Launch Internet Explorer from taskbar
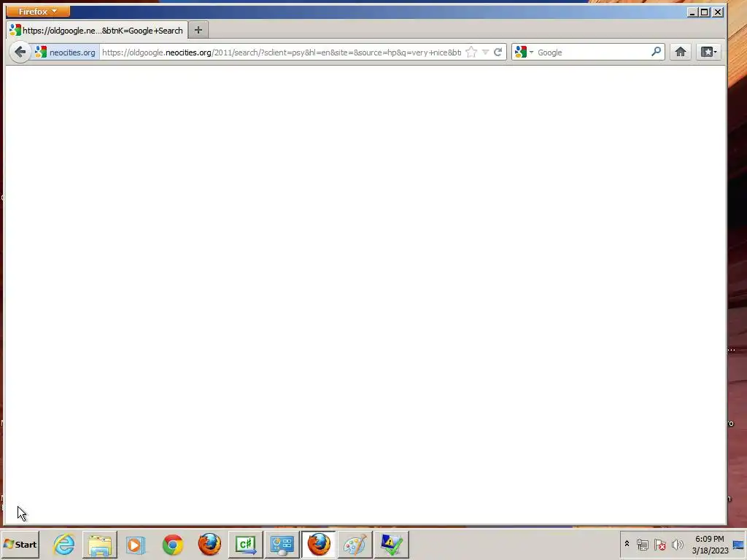 [x=64, y=544]
